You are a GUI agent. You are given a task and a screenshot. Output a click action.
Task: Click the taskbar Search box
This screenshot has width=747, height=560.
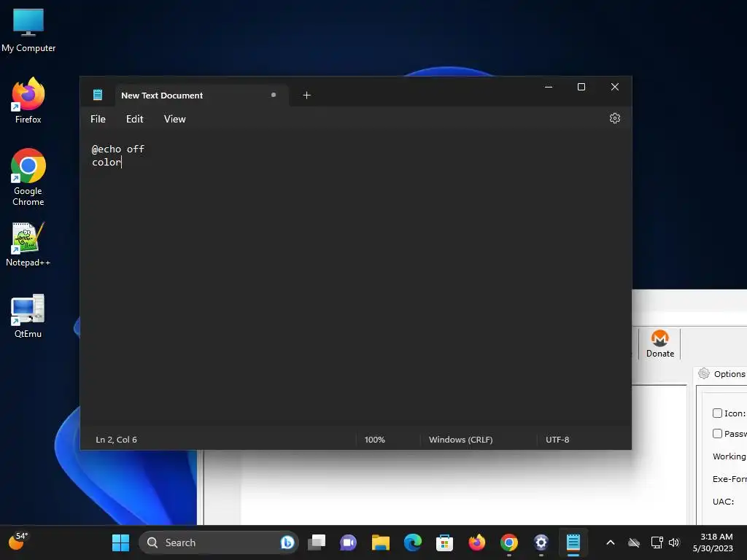point(218,542)
